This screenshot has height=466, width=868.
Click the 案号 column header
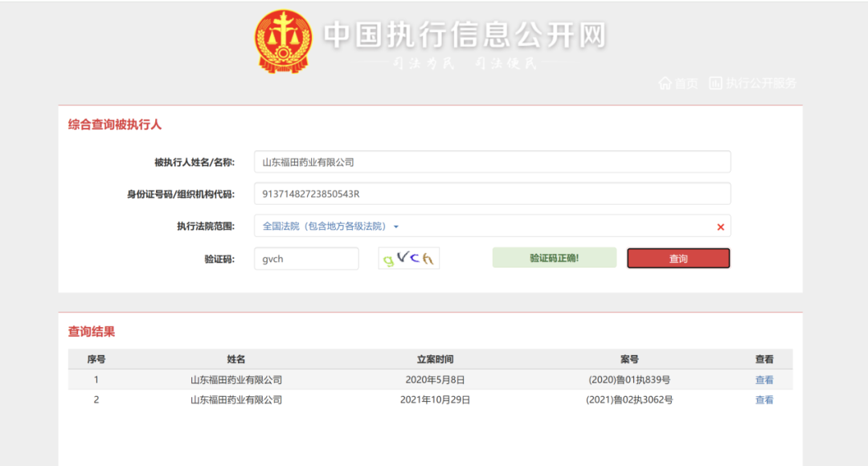point(629,359)
